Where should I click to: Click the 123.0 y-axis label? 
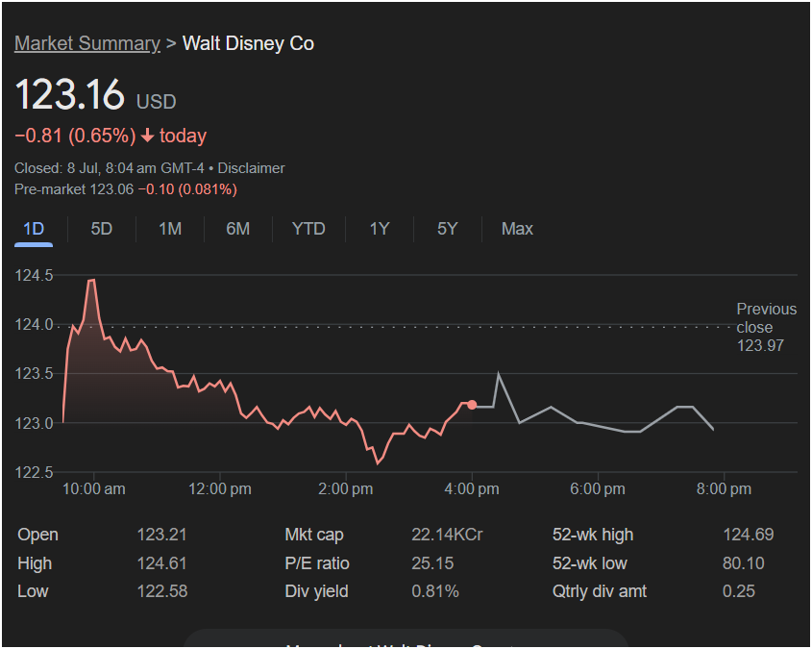pyautogui.click(x=35, y=424)
